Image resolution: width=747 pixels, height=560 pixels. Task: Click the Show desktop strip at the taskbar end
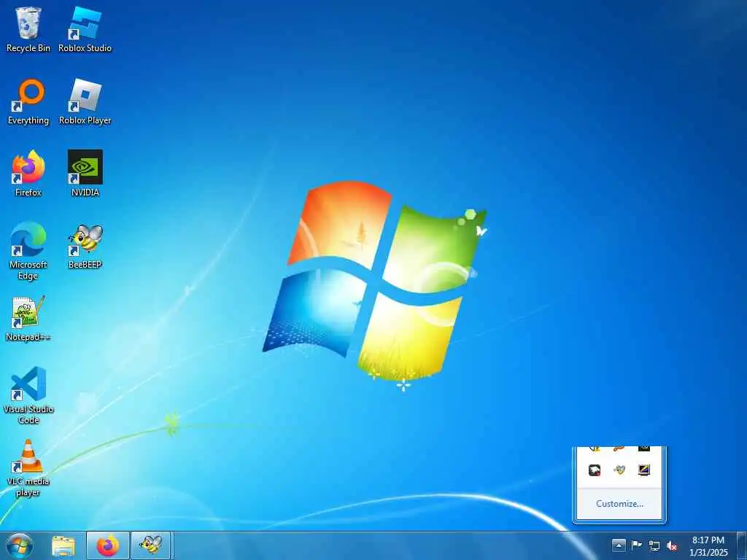[742, 546]
